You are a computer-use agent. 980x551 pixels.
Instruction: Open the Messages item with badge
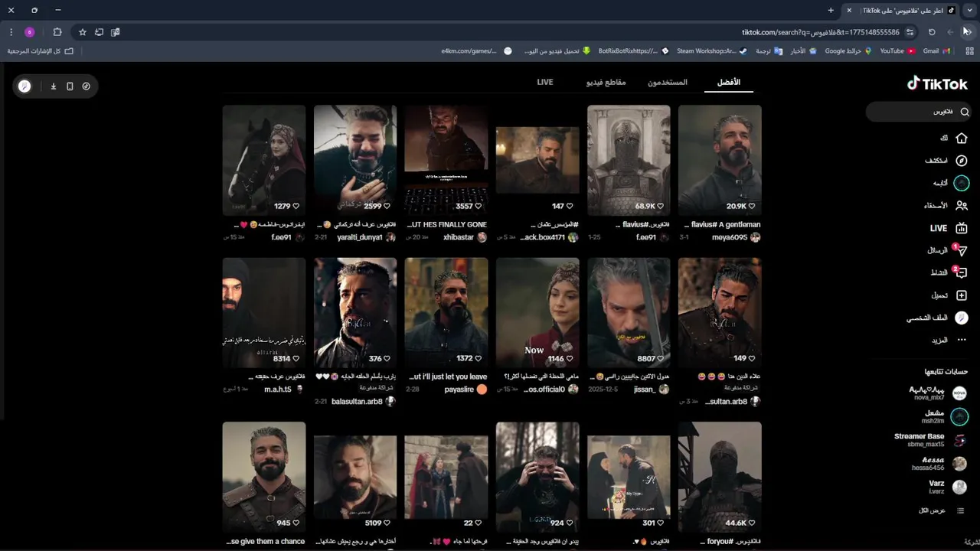[947, 250]
